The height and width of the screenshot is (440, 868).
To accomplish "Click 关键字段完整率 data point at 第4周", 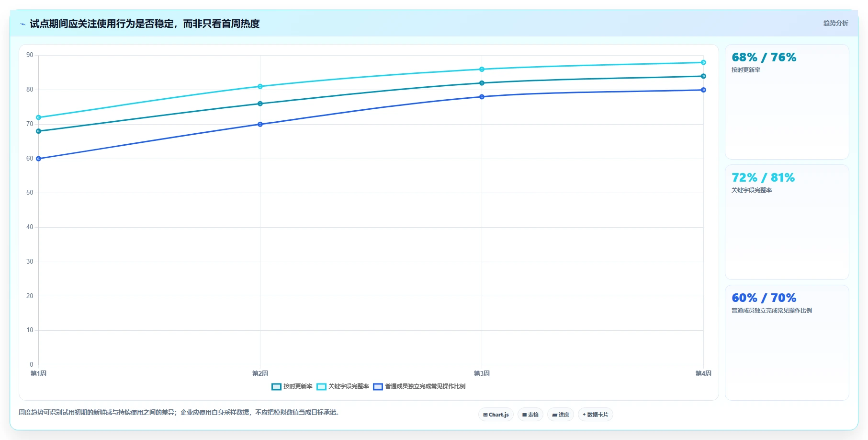I will click(x=703, y=62).
